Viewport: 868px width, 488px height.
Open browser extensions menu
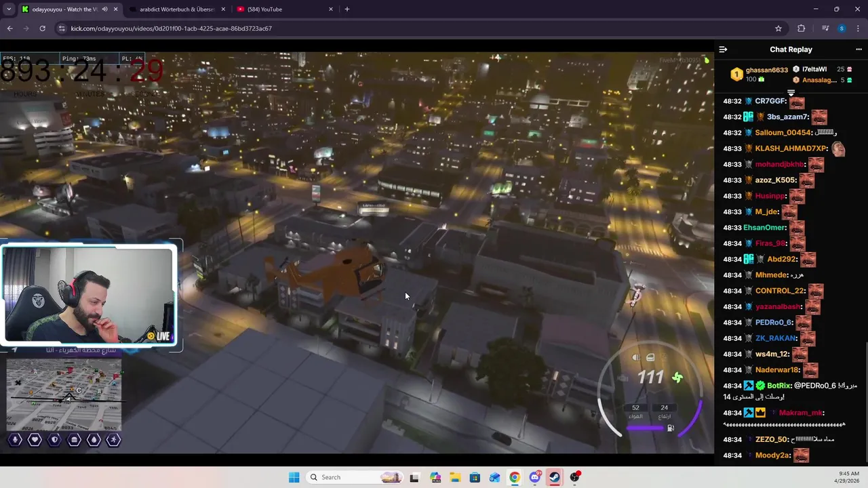point(802,28)
